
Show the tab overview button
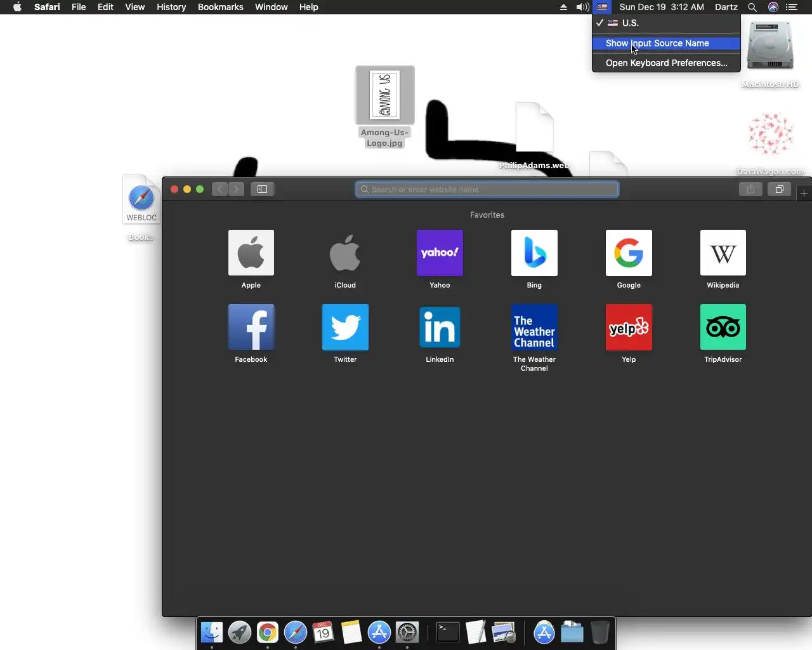(x=780, y=189)
